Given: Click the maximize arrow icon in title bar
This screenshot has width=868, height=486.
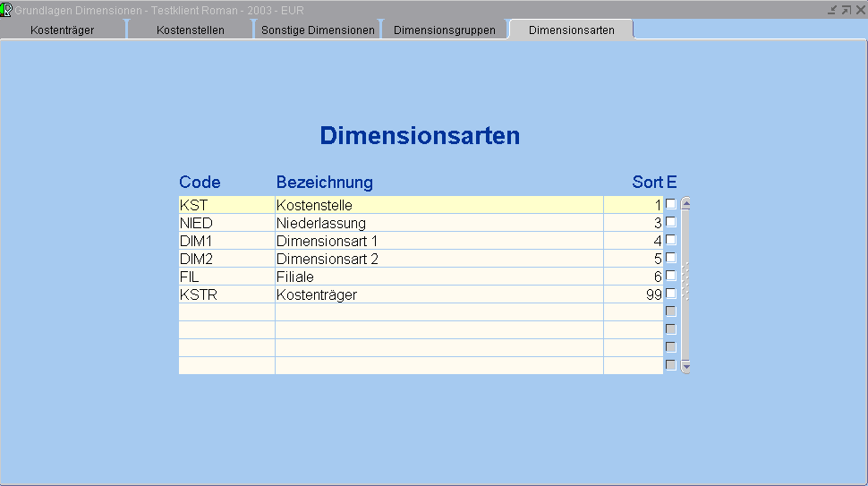Looking at the screenshot, I should (x=846, y=9).
